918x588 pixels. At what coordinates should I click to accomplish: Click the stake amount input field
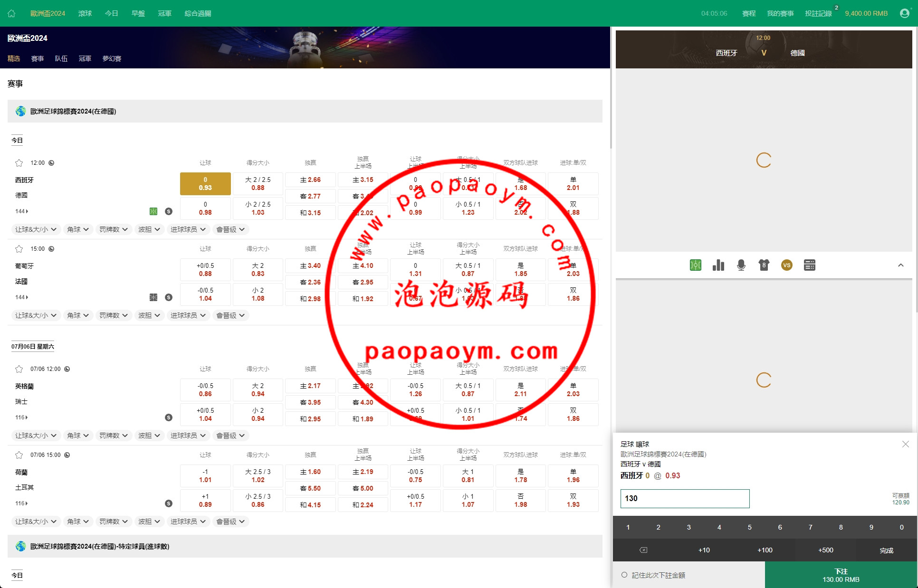click(x=685, y=498)
